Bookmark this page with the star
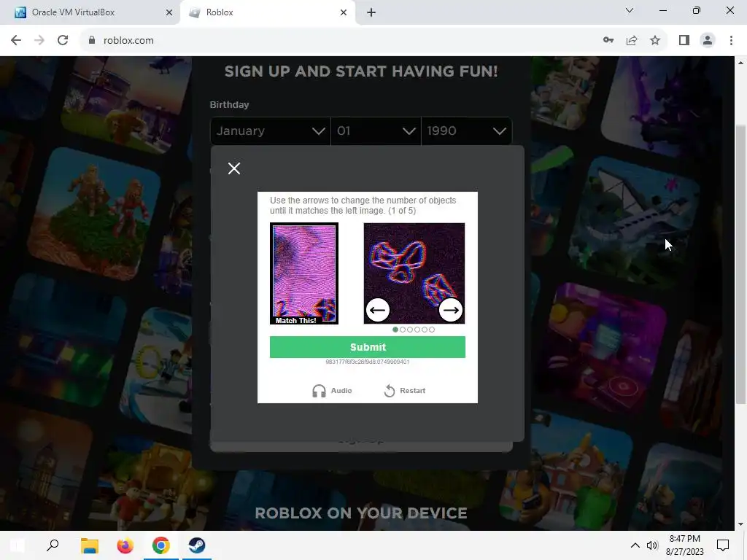The image size is (747, 560). [x=655, y=41]
